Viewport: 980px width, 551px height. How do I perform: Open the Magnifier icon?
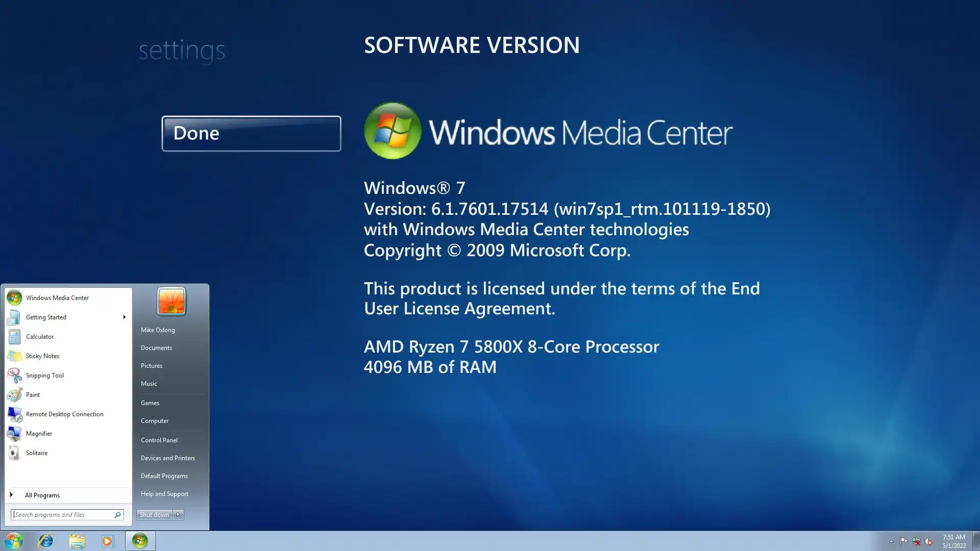[14, 434]
